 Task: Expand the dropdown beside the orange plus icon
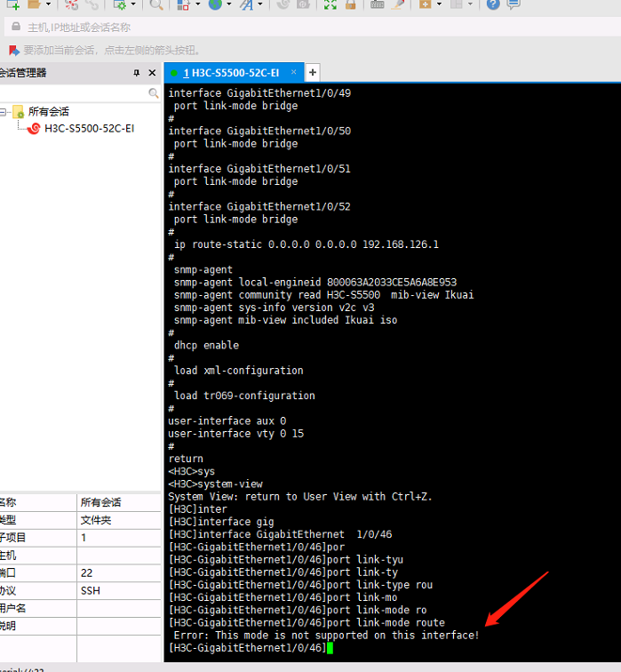click(x=439, y=4)
